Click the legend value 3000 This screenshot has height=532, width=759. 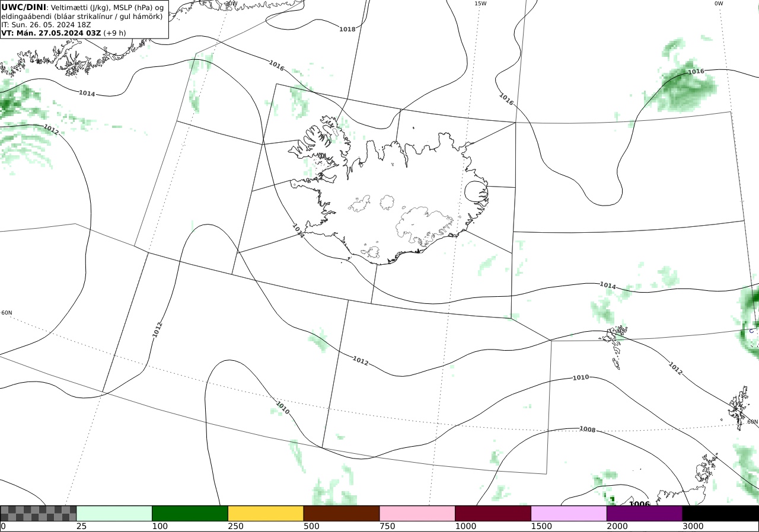point(693,526)
